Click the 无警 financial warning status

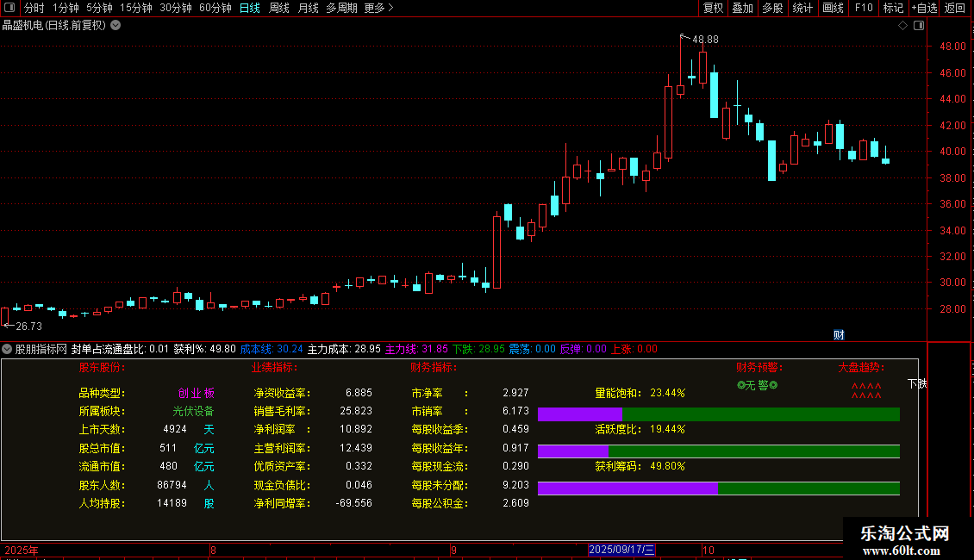point(757,386)
